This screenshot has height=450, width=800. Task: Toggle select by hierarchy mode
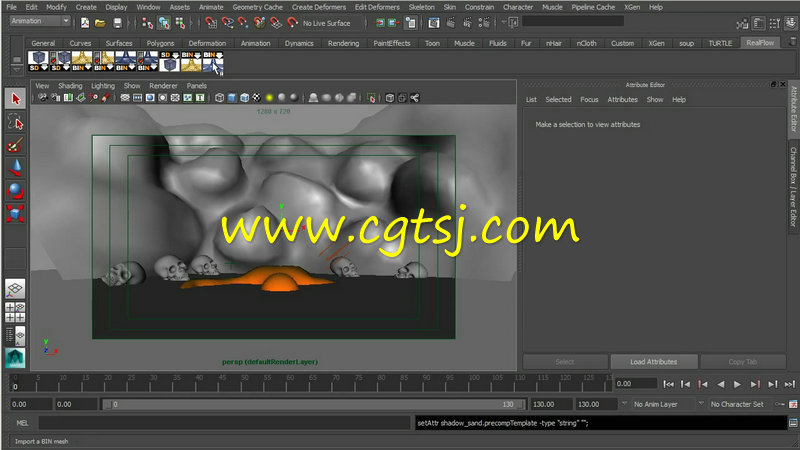click(147, 23)
